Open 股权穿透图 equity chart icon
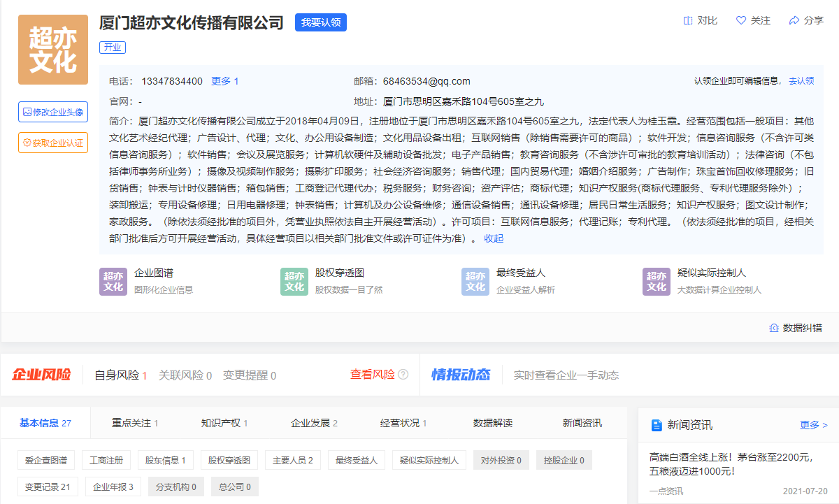The width and height of the screenshot is (839, 504). click(294, 281)
